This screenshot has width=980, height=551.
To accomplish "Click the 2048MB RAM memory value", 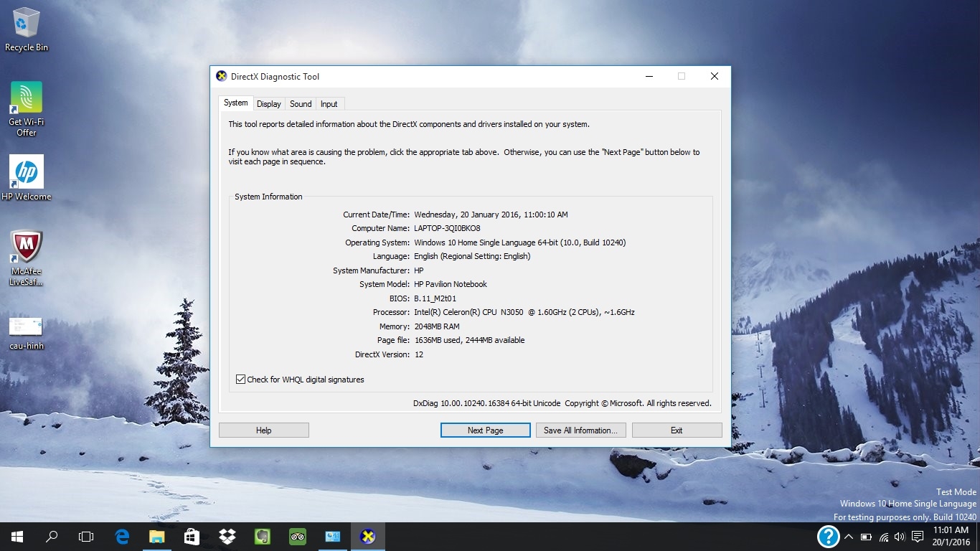I will point(437,326).
